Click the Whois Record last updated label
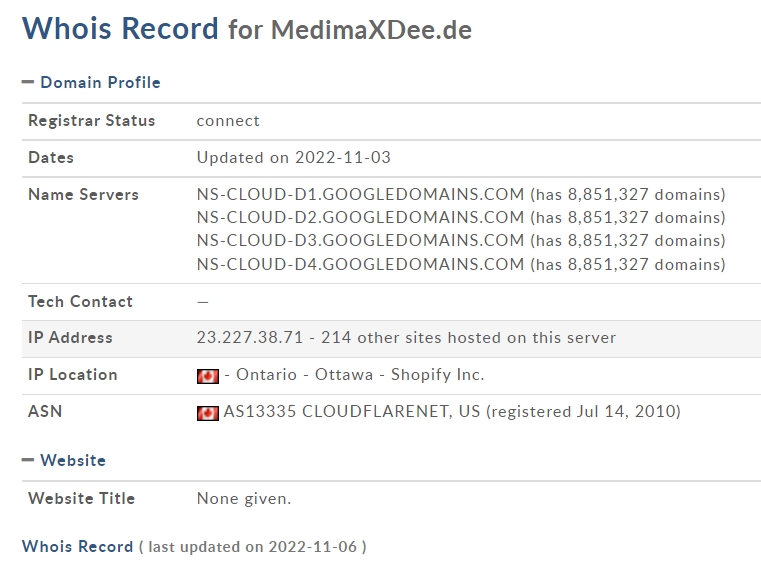The image size is (761, 563). coord(77,546)
